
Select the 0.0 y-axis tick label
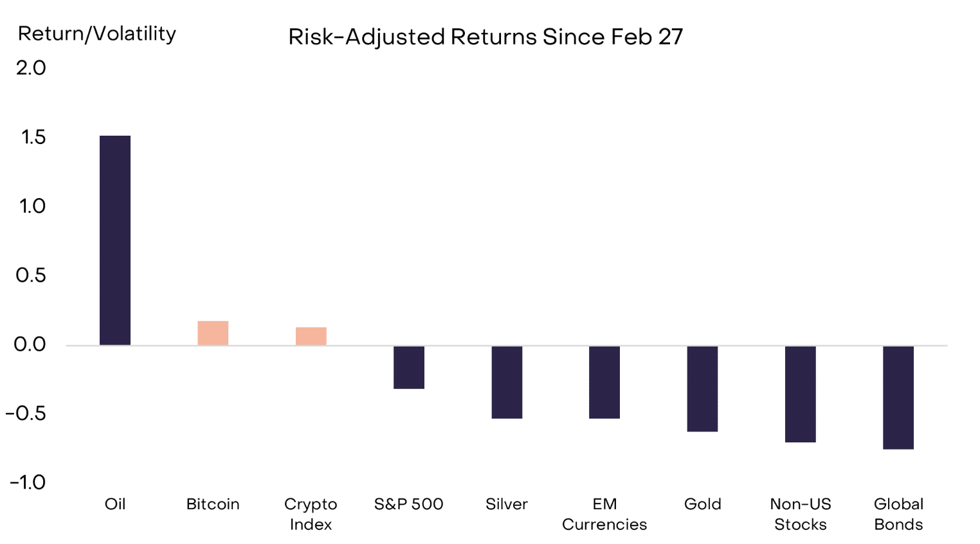[30, 345]
